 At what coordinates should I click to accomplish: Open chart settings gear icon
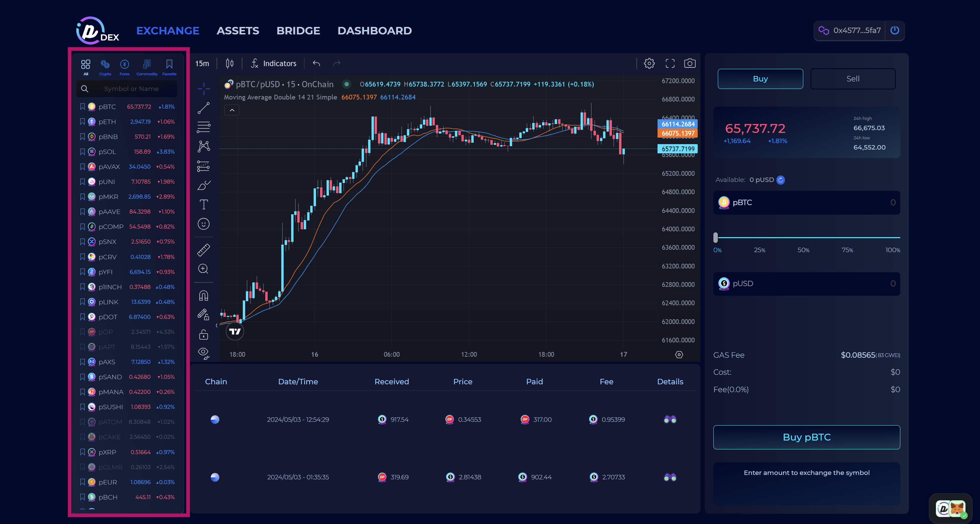[649, 63]
